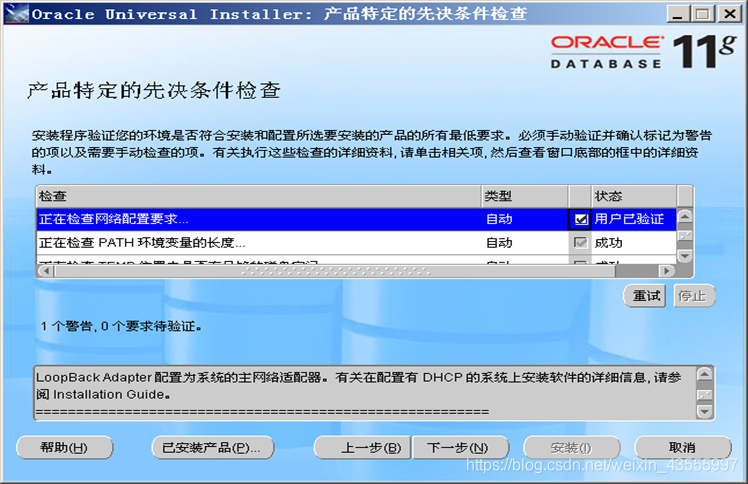Click the Oracle installer title bar icon
The width and height of the screenshot is (748, 484).
(x=17, y=13)
